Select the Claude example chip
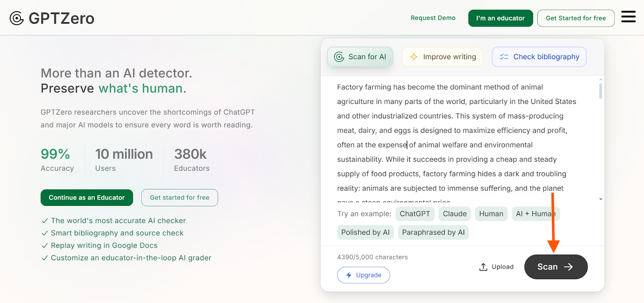Viewport: 644px width, 303px height. click(455, 214)
